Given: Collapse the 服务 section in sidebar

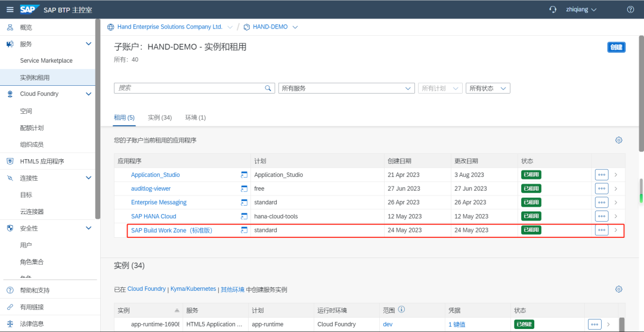Looking at the screenshot, I should pyautogui.click(x=88, y=44).
